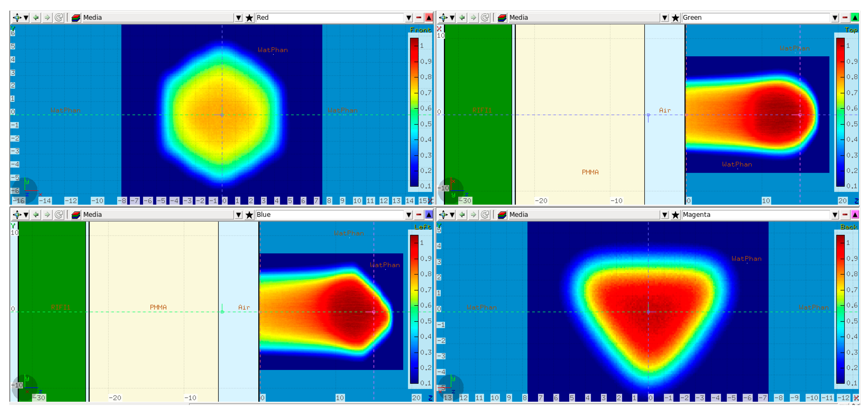Toggle the magenta triangle button of Magenta viewport
868x414 pixels.
tap(855, 215)
